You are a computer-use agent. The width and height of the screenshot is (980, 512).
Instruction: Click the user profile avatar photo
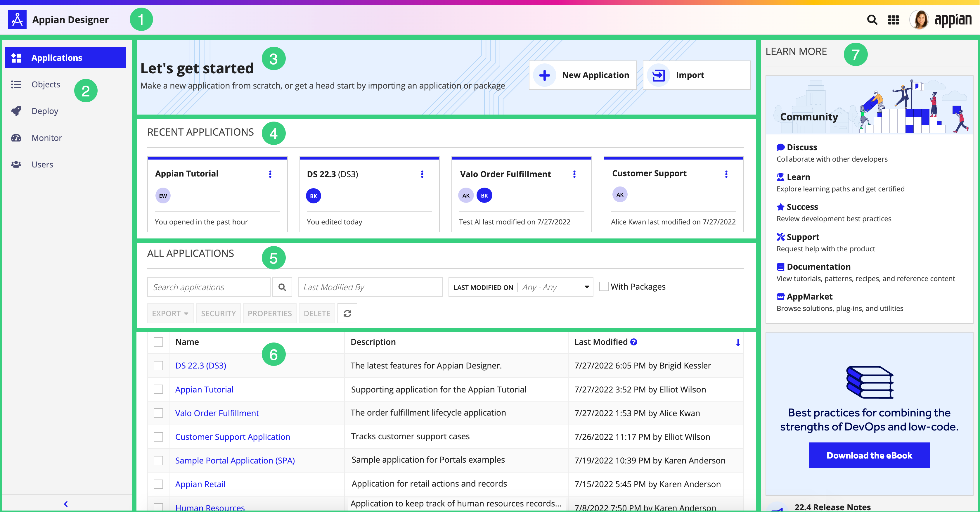pyautogui.click(x=919, y=20)
